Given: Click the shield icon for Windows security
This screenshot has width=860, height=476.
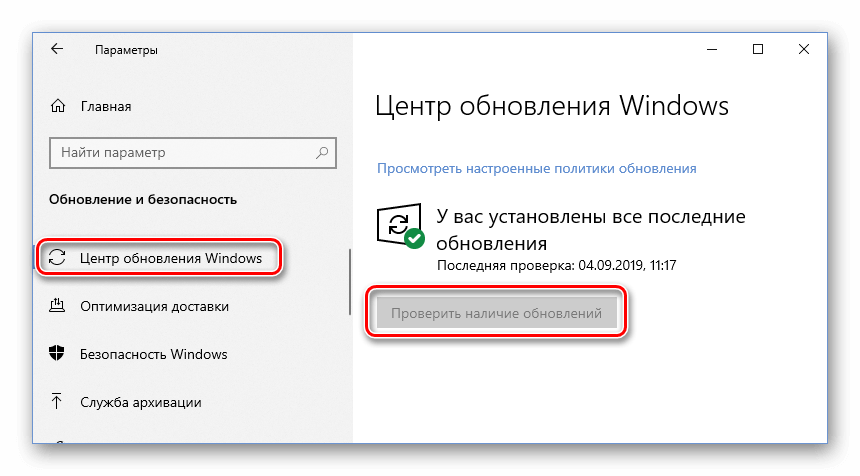Looking at the screenshot, I should point(56,353).
